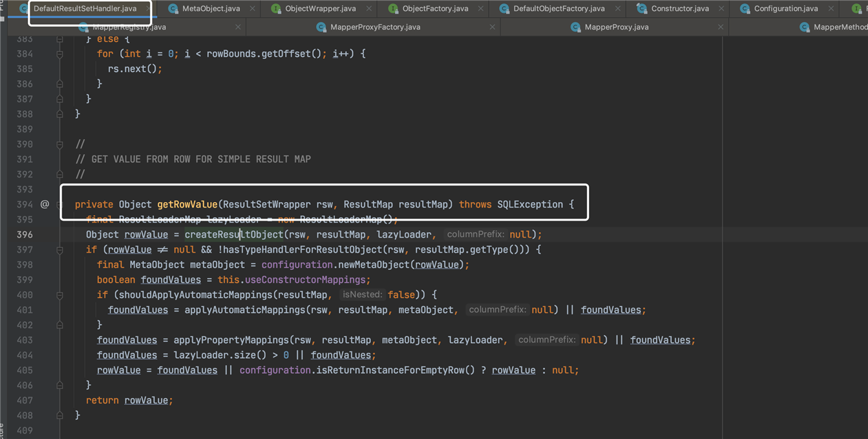
Task: Click applyPropertyMappings on line 403
Action: 231,340
